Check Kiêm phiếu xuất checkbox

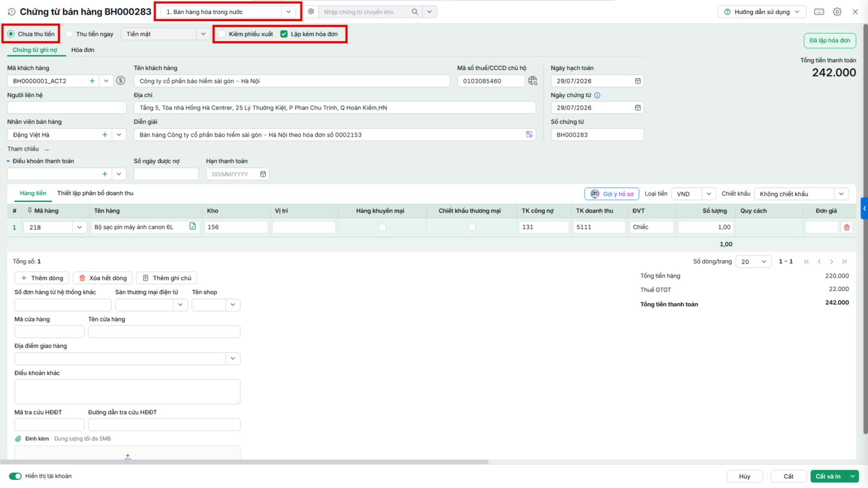coord(222,34)
